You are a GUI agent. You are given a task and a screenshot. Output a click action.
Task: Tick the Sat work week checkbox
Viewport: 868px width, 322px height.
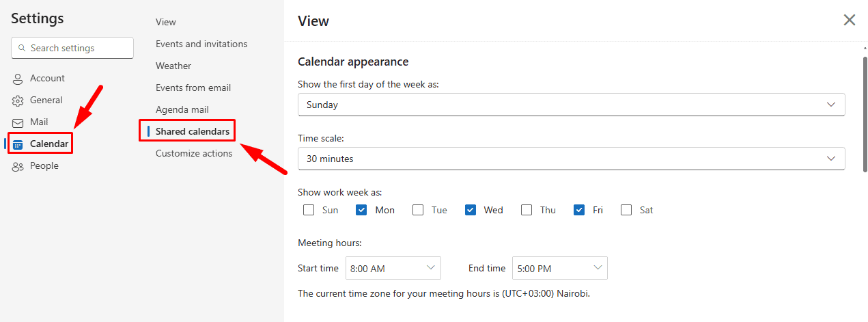pyautogui.click(x=626, y=210)
